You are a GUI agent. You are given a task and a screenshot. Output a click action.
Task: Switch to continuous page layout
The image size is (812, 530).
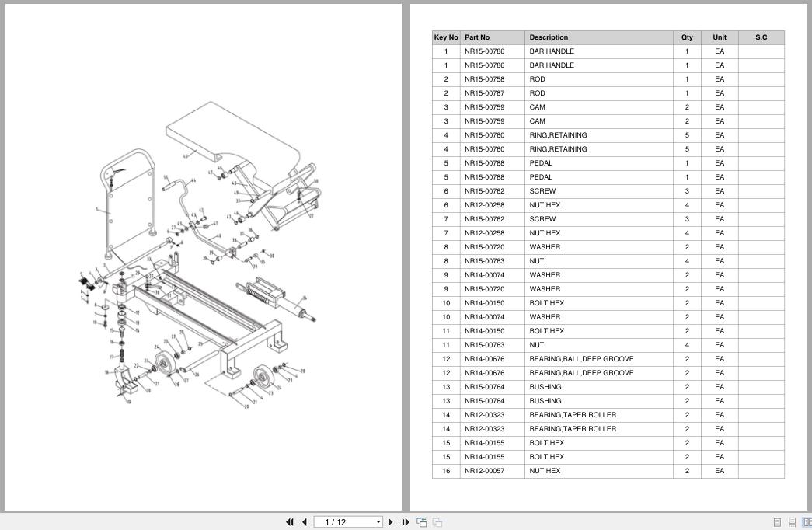click(793, 522)
